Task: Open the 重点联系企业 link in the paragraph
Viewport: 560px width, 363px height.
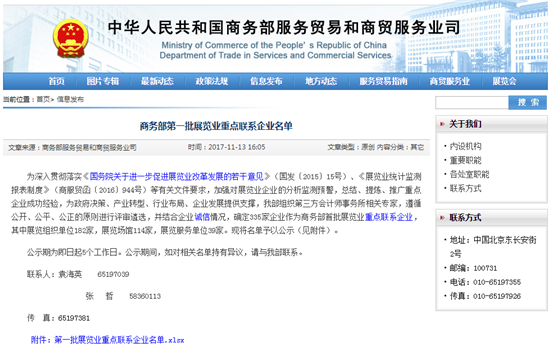Action: [389, 217]
